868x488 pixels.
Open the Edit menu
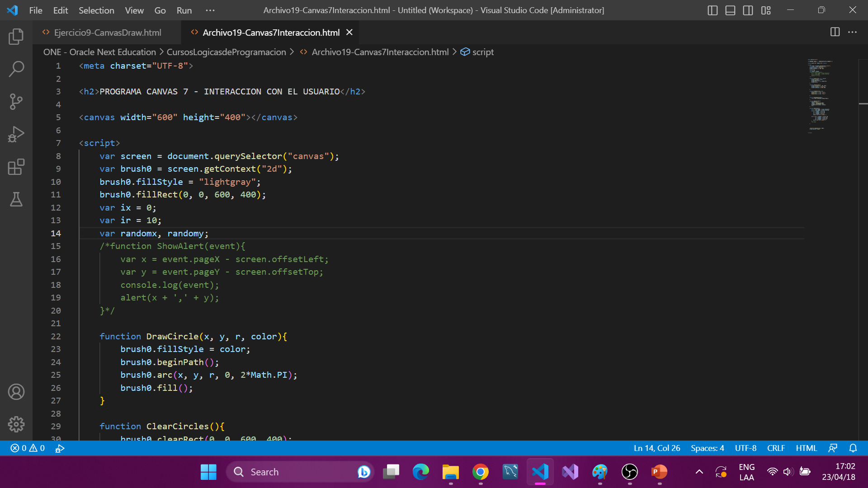[x=61, y=10]
